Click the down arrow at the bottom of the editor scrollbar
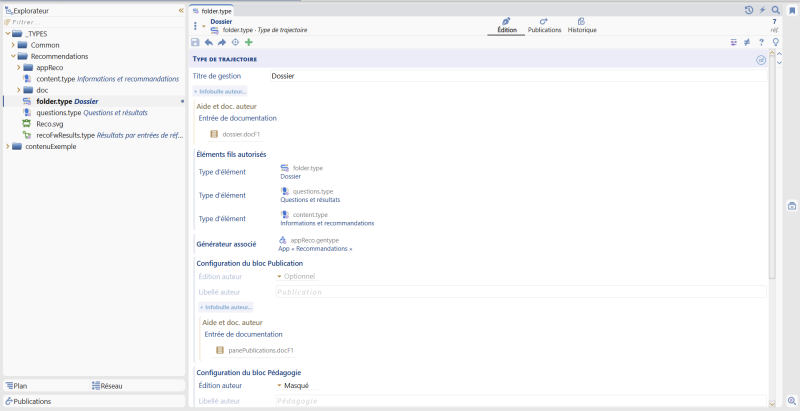800x411 pixels. point(772,403)
